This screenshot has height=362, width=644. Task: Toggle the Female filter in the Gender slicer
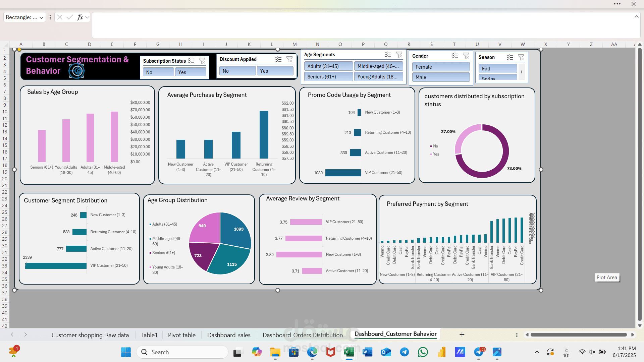pos(440,67)
